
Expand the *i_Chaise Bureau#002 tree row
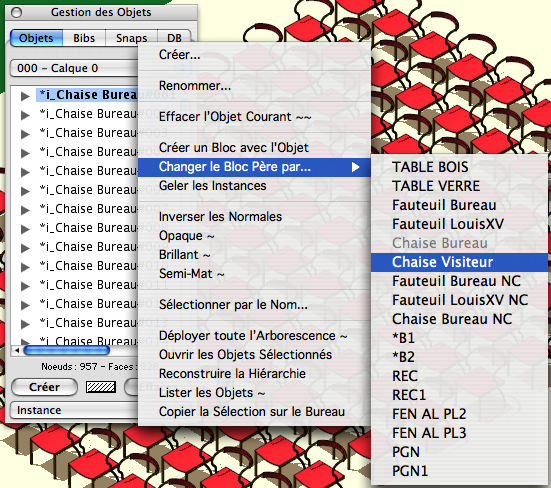[x=25, y=115]
